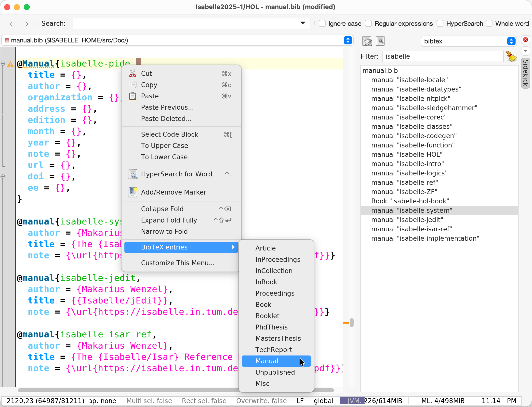Open the bibtex parser selector dropdown
The width and height of the screenshot is (532, 407).
(x=511, y=41)
